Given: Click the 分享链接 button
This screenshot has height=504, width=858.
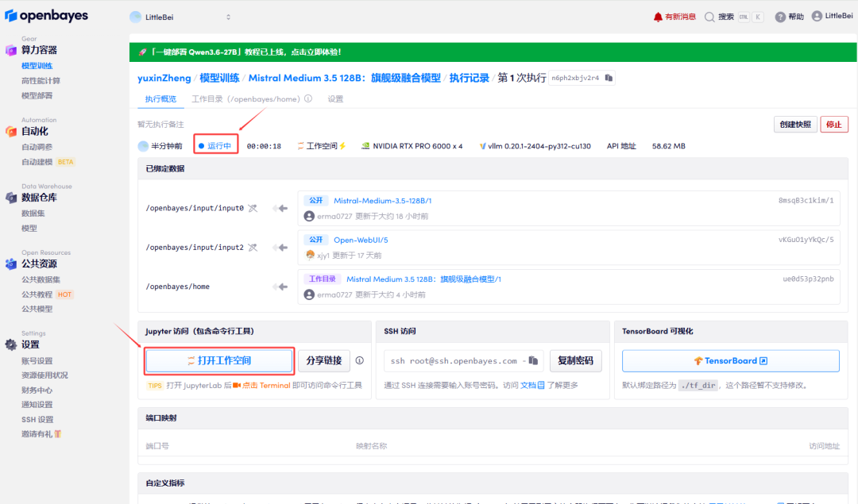Looking at the screenshot, I should pyautogui.click(x=324, y=361).
